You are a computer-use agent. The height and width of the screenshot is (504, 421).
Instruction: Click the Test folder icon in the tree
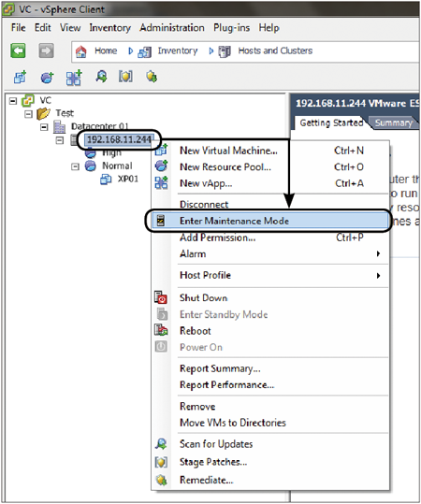click(x=43, y=113)
